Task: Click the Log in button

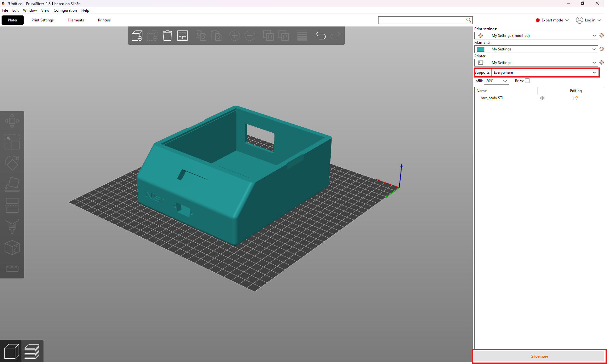Action: click(589, 20)
